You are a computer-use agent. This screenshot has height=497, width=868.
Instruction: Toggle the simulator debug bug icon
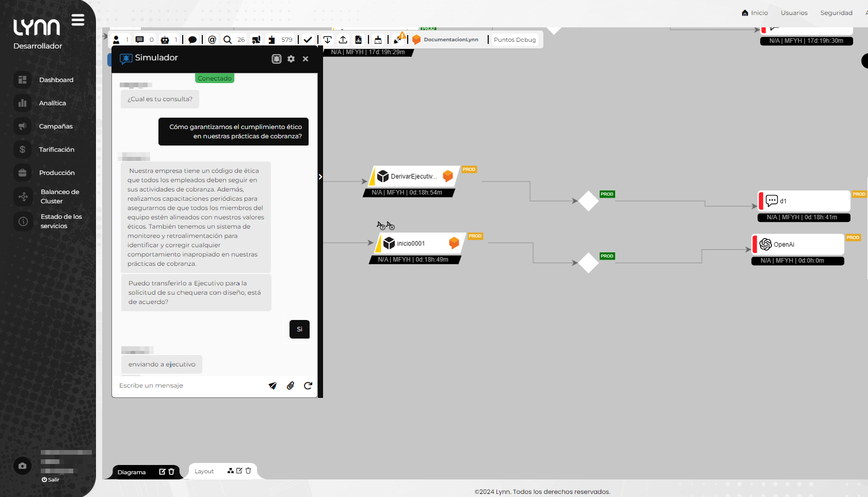[277, 59]
